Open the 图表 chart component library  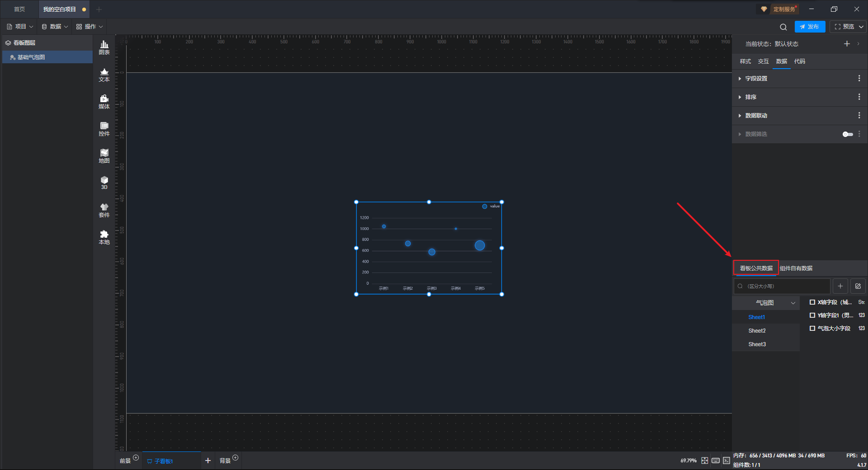[x=104, y=47]
